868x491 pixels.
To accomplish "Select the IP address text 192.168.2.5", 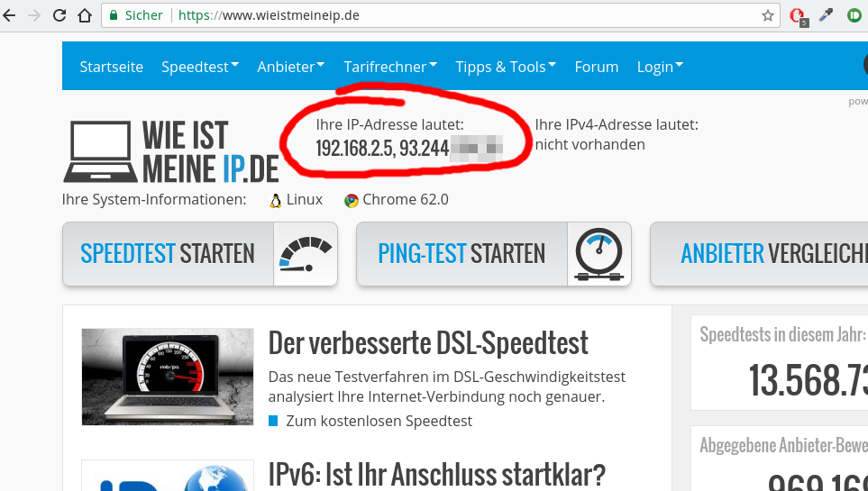I will (353, 149).
